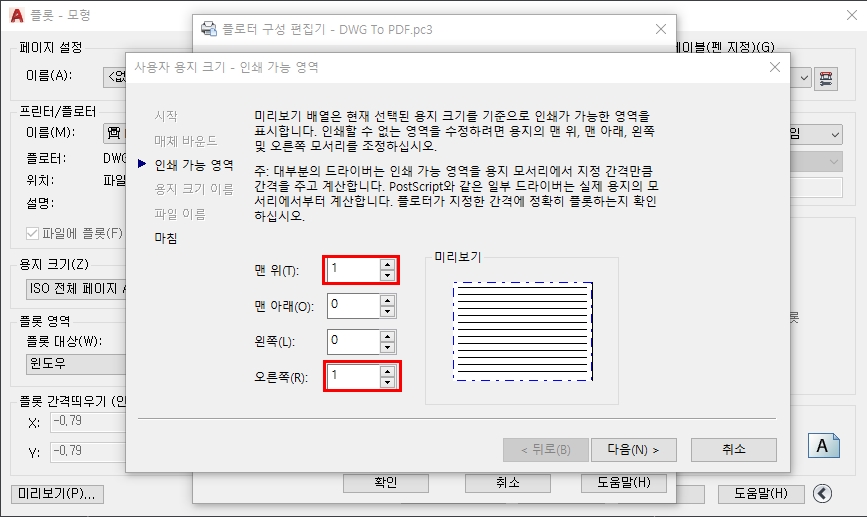
Task: Click the 용지 크기 이름 wizard step
Action: coord(194,189)
